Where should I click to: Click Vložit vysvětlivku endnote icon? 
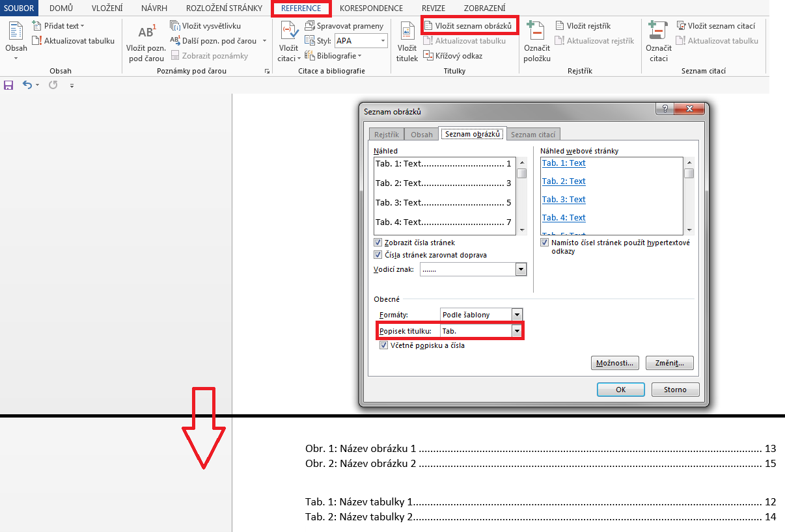(x=175, y=26)
